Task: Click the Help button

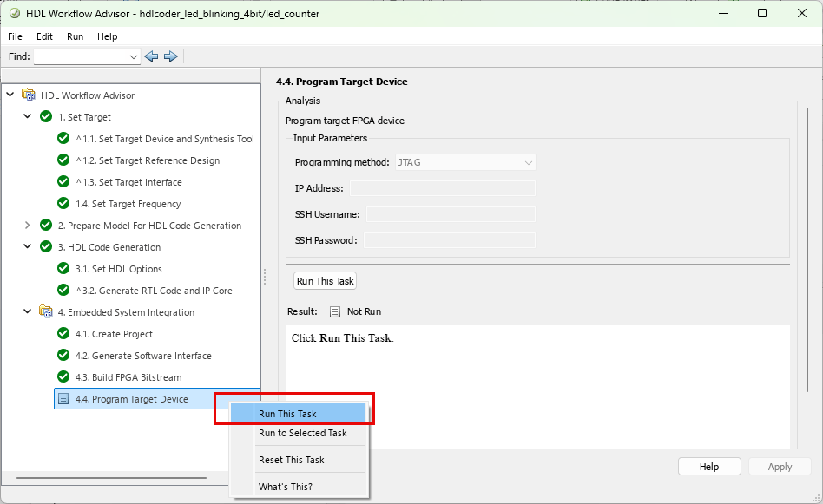Action: pyautogui.click(x=708, y=467)
